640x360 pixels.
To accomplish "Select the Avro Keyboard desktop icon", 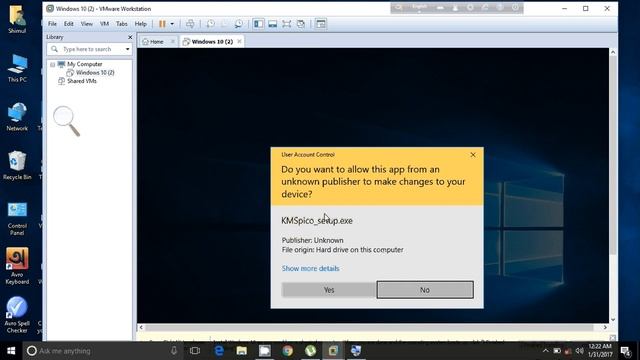I will 17,266.
